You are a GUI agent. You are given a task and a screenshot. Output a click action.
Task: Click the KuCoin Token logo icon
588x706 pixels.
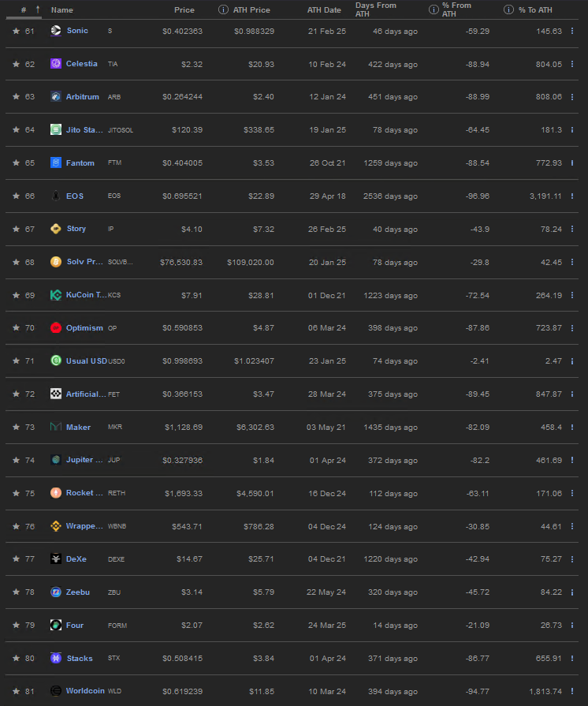pos(56,295)
